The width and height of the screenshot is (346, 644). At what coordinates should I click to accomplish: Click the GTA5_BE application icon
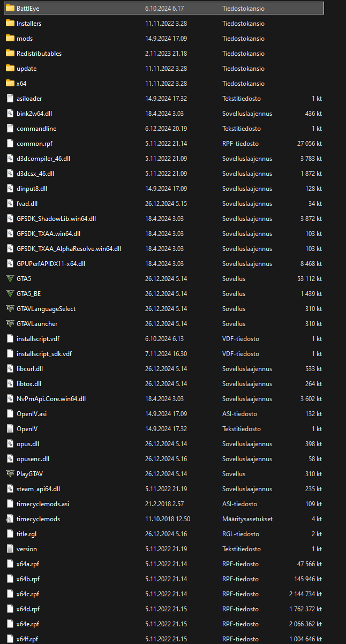(10, 294)
